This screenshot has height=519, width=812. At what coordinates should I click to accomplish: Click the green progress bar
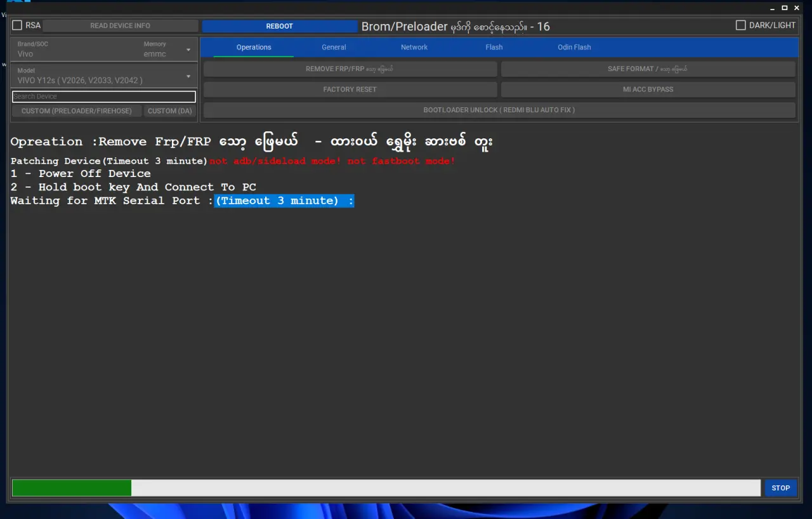(x=72, y=488)
